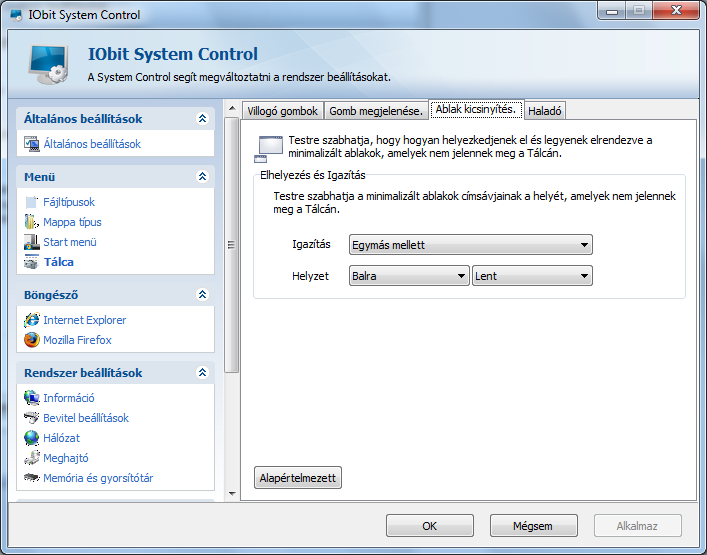Confirm with the OK button

point(430,526)
